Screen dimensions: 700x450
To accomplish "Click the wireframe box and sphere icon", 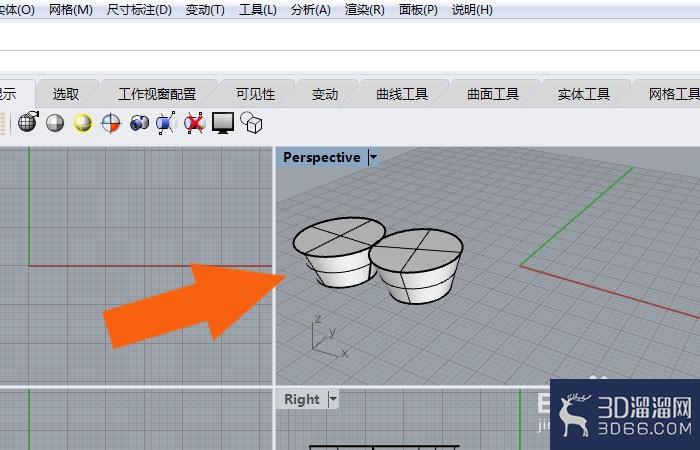I will click(x=251, y=123).
